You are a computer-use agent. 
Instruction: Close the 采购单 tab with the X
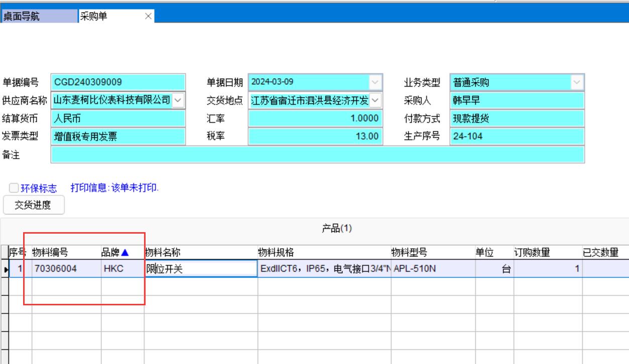[x=148, y=17]
